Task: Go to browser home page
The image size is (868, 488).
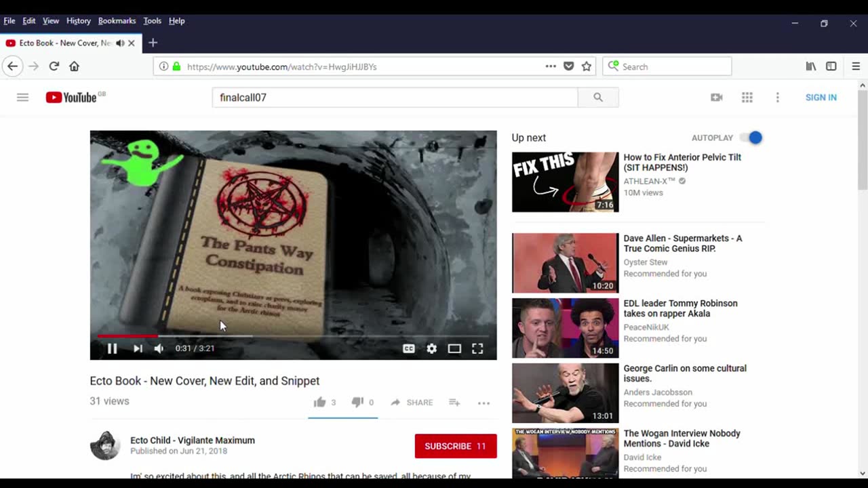Action: [75, 66]
